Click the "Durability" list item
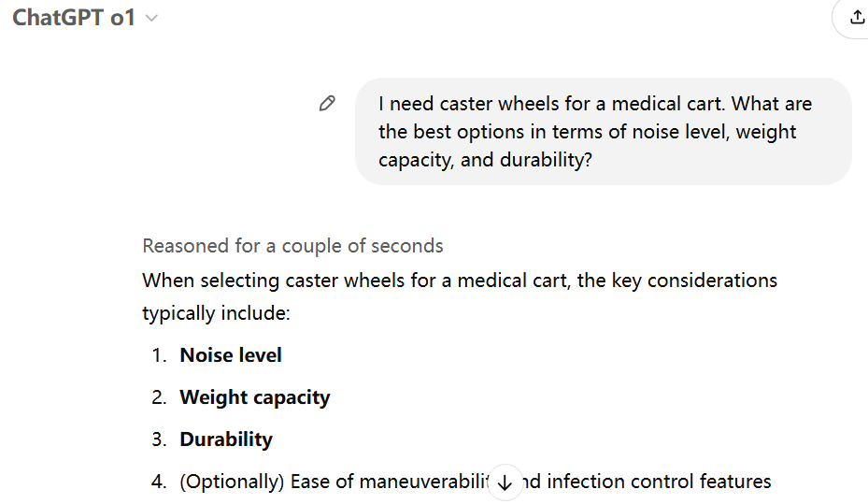Screen dimensions: 868x504 point(226,439)
